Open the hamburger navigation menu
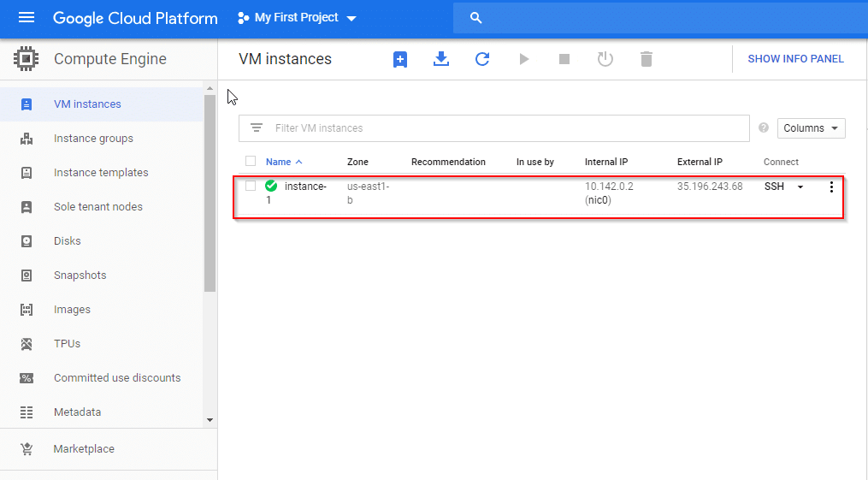Screen dimensions: 868x480 click(x=26, y=18)
